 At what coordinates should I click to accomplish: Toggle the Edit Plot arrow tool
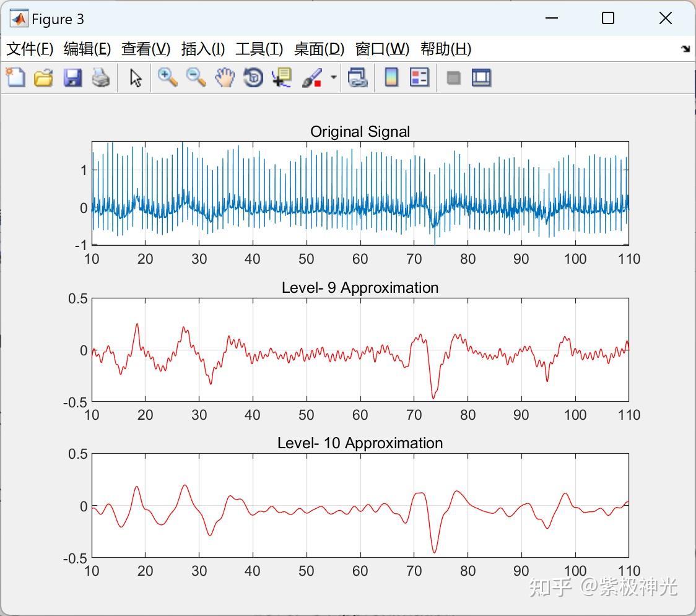(134, 77)
